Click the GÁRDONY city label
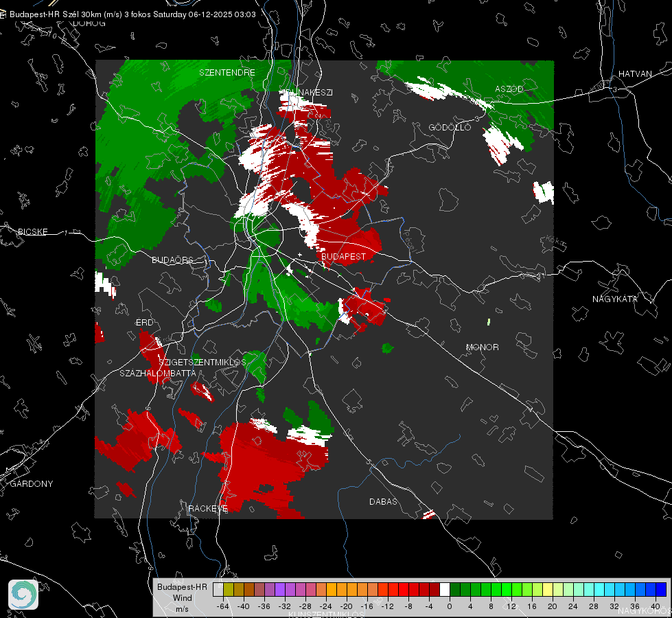 coord(32,484)
